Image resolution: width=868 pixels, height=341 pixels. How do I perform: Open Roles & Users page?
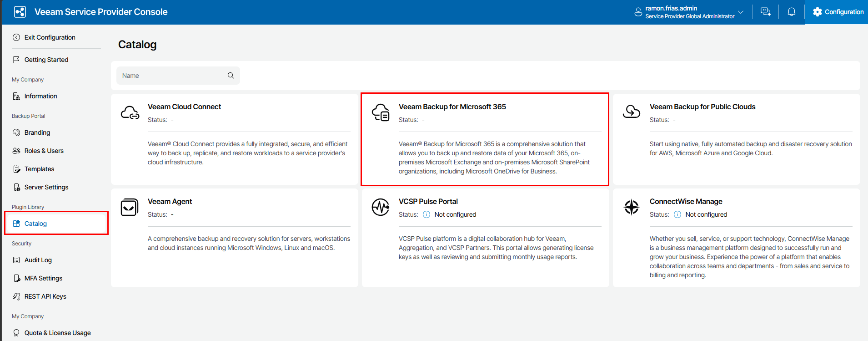(44, 151)
